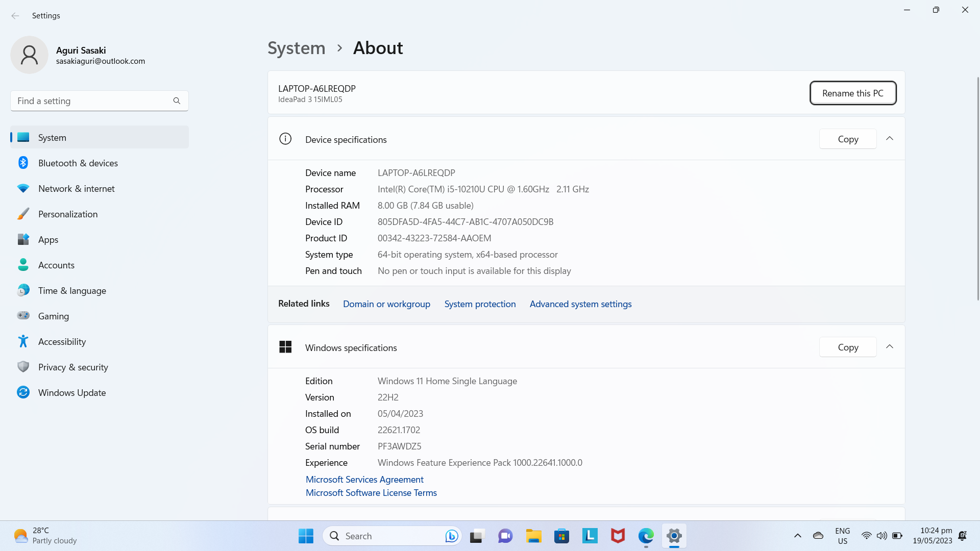Image resolution: width=980 pixels, height=551 pixels.
Task: Open Windows Update settings
Action: pyautogui.click(x=73, y=392)
